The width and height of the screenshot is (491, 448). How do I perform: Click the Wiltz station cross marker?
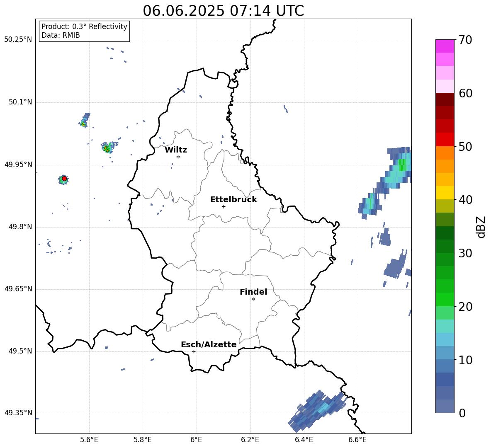(x=178, y=157)
